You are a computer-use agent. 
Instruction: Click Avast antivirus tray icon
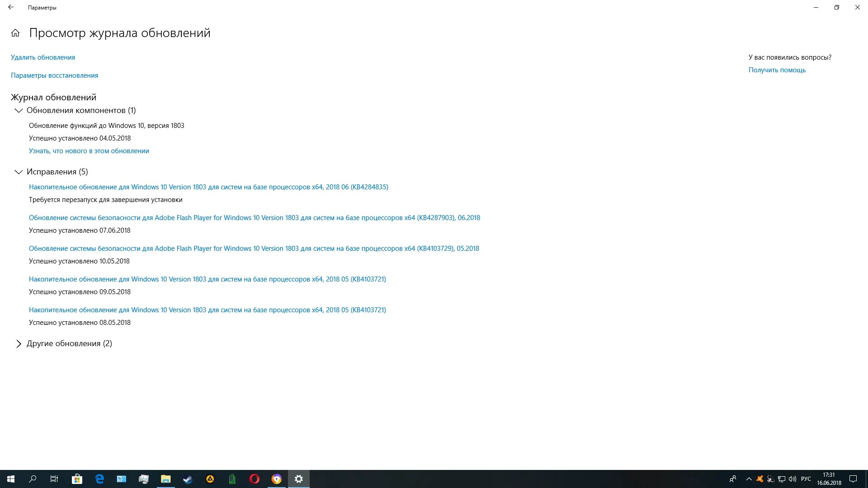759,479
